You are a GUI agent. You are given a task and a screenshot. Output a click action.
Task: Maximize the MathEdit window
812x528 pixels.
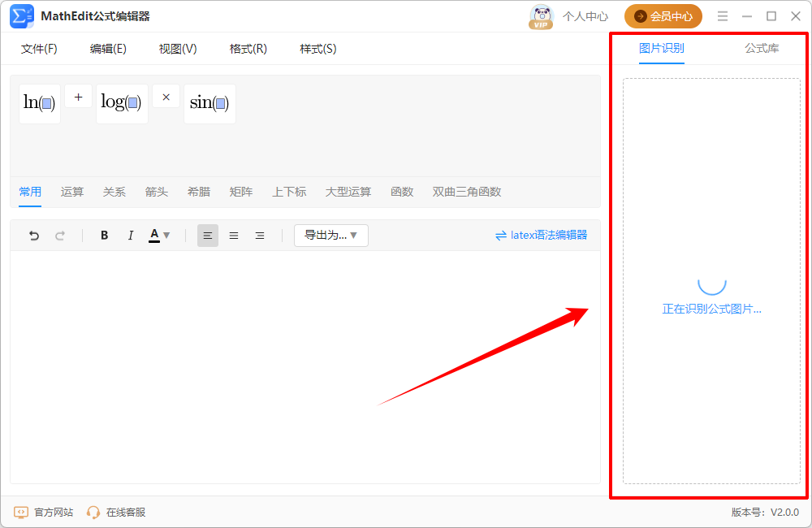[771, 16]
